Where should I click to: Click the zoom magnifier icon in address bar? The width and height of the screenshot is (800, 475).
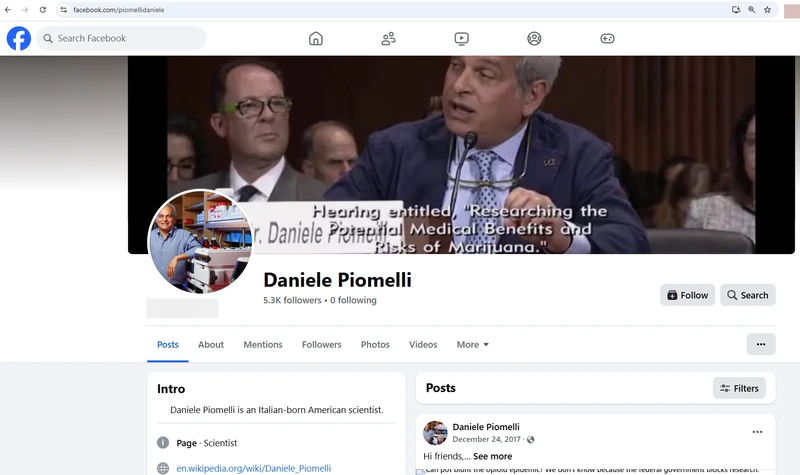752,10
